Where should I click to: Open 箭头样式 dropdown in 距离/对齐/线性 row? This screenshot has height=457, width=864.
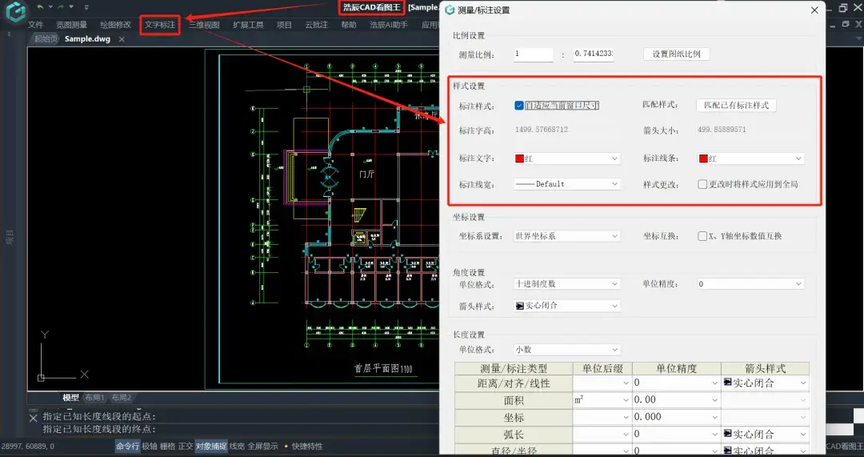765,383
